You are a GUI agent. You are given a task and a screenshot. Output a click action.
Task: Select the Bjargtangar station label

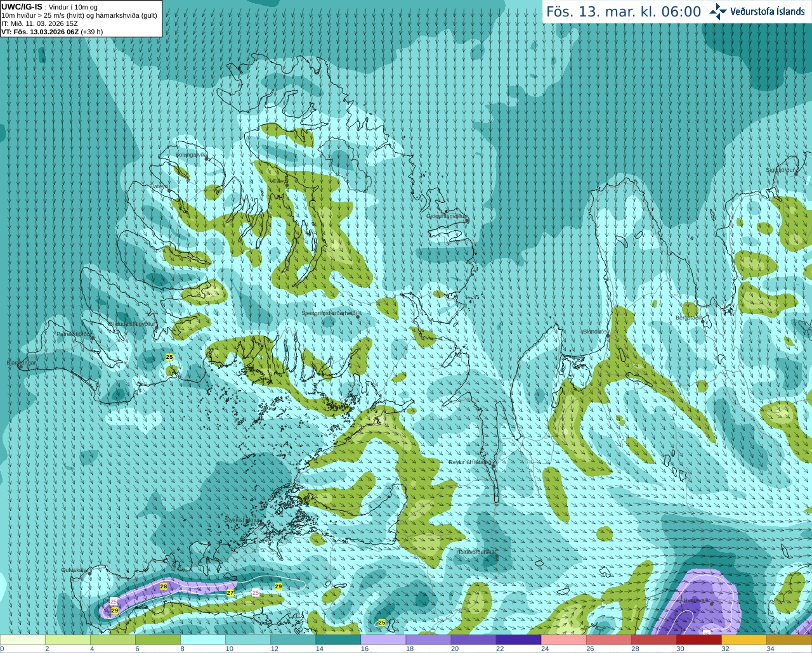21,363
